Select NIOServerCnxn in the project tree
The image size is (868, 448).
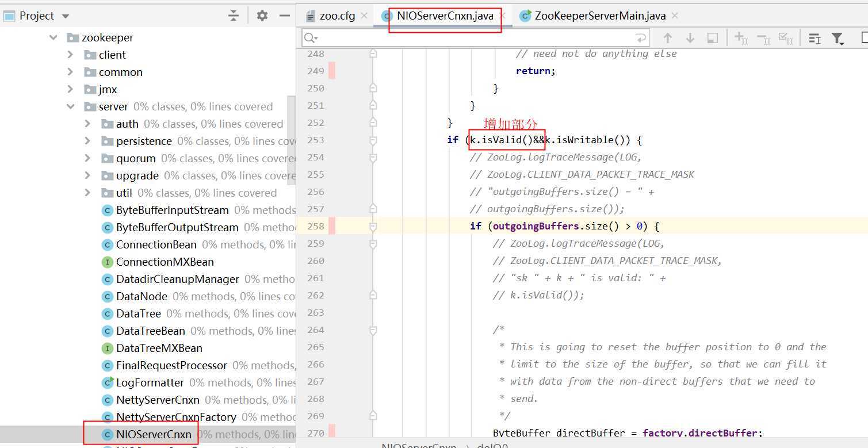[x=154, y=434]
